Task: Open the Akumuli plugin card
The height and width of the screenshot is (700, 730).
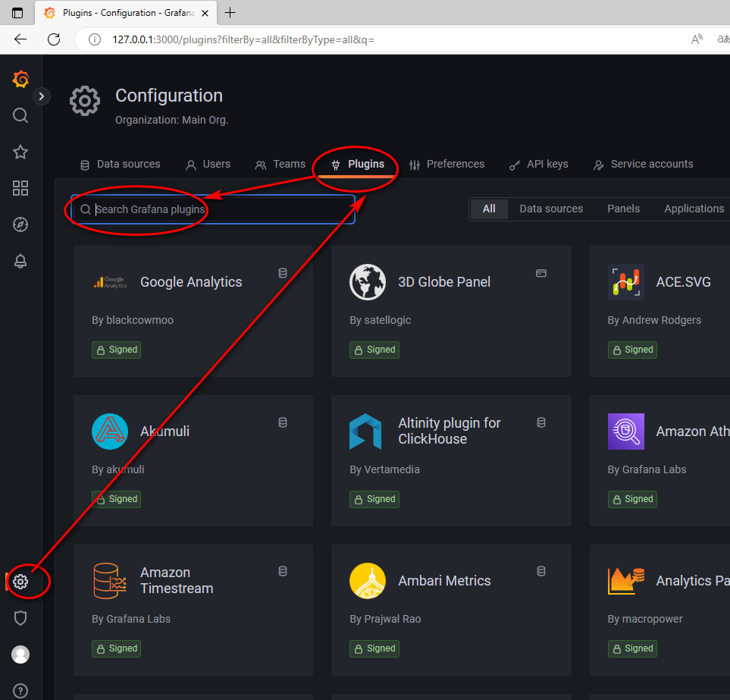Action: 193,460
